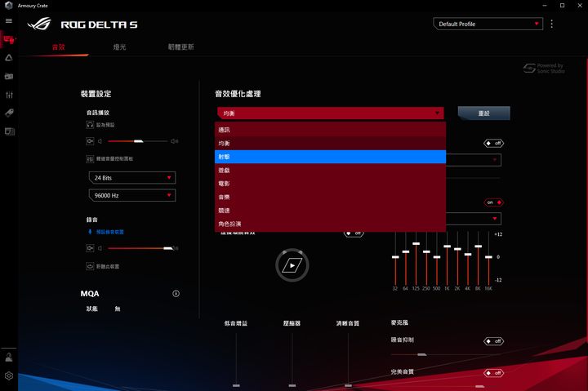Select 均衡 in the open preset list
The width and height of the screenshot is (588, 391).
click(331, 143)
